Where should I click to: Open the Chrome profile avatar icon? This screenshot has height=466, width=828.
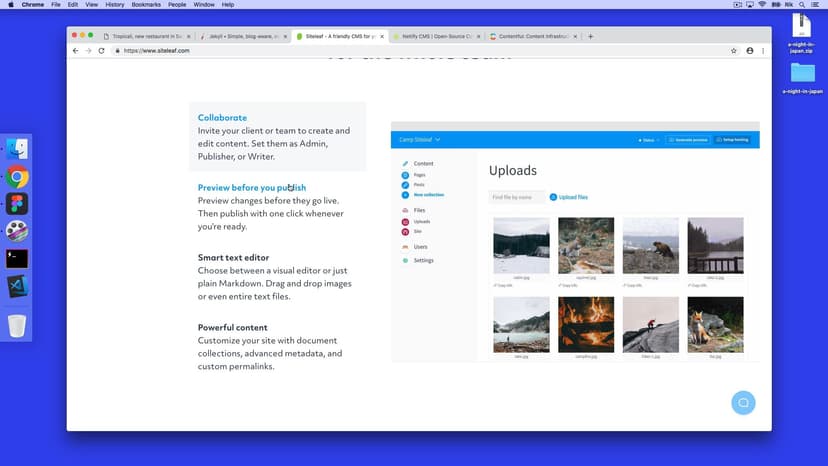point(749,50)
